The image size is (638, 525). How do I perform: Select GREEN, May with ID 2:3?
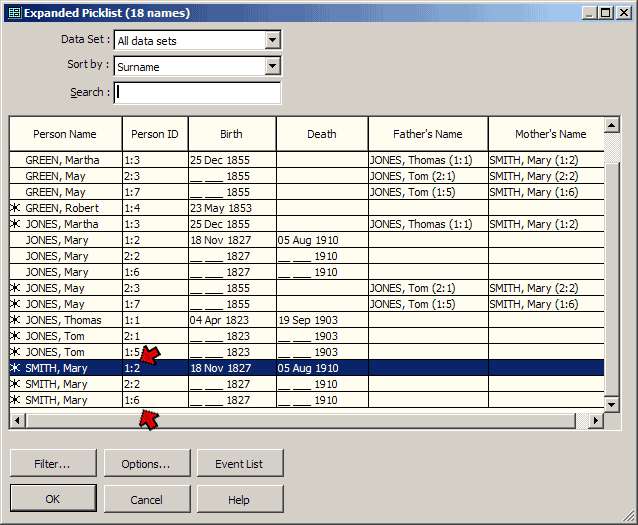307,176
